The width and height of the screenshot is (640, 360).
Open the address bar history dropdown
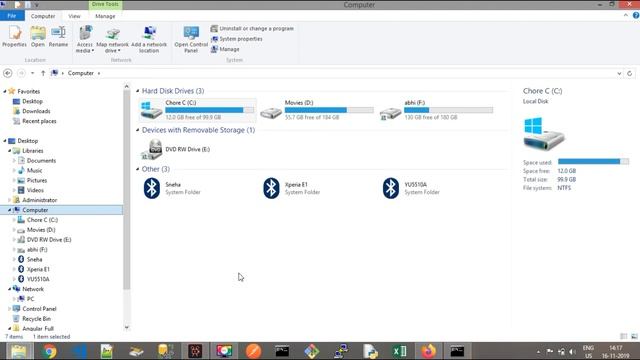pos(619,73)
